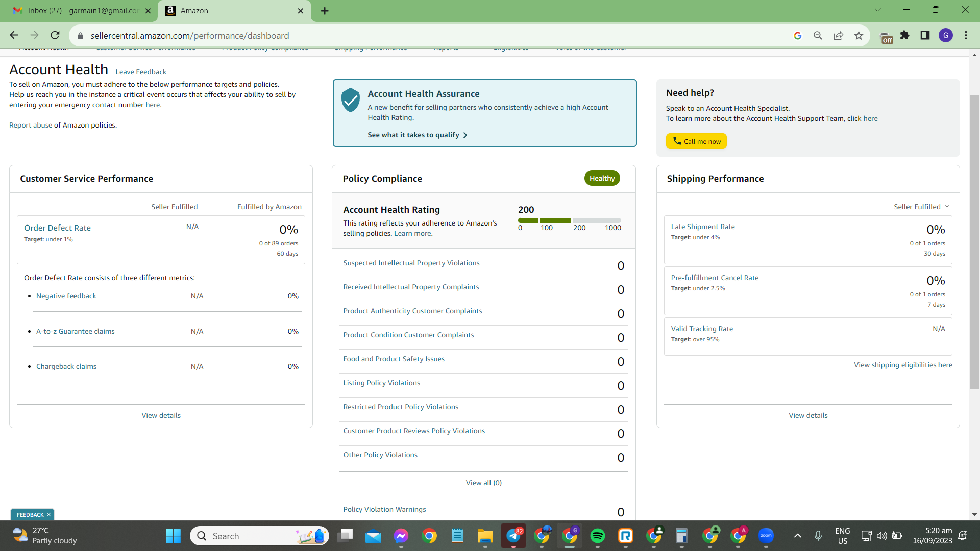The width and height of the screenshot is (980, 551).
Task: Click the browser forward arrow
Action: [x=34, y=35]
